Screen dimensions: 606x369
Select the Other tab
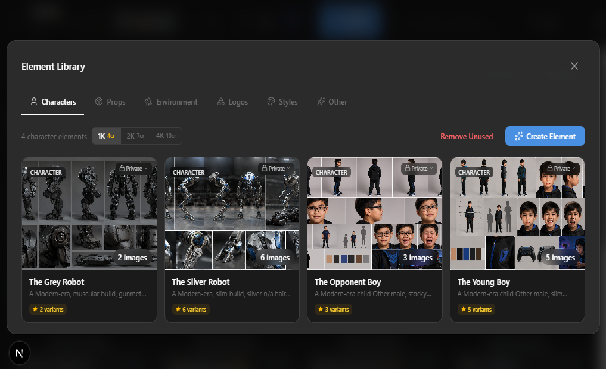[332, 102]
